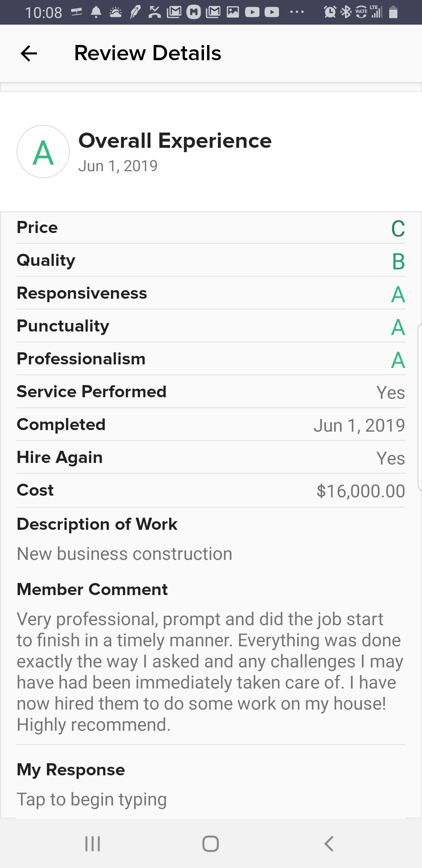Tap the Completed date Jun 1, 2019
This screenshot has width=422, height=868.
(x=359, y=425)
